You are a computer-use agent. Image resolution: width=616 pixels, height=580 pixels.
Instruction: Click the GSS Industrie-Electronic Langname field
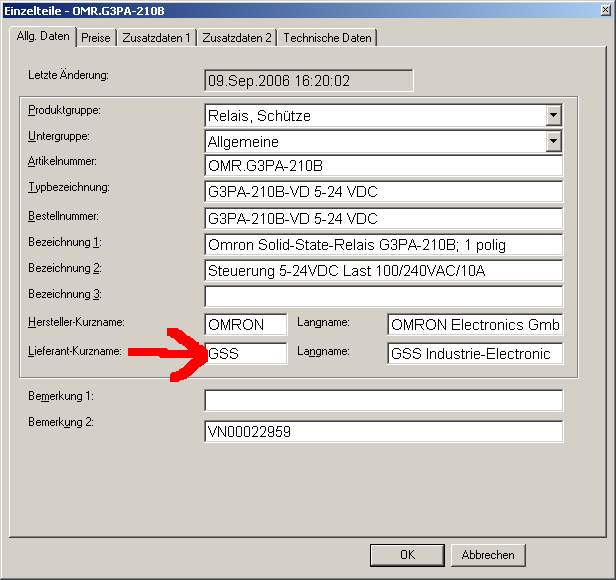tap(475, 354)
